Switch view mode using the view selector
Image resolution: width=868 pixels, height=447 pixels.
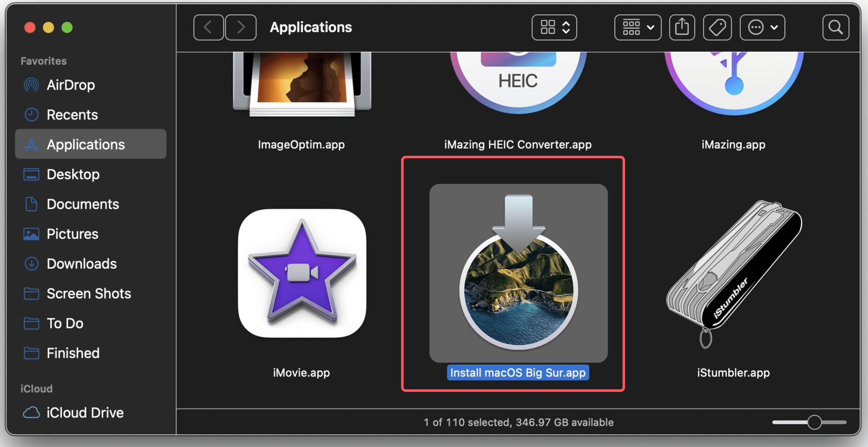click(548, 27)
